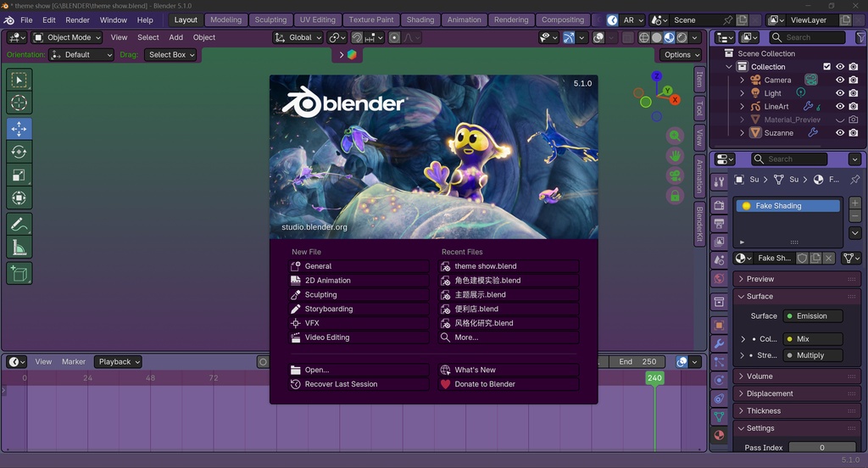Open the viewport Add menu
This screenshot has width=868, height=468.
click(x=176, y=37)
